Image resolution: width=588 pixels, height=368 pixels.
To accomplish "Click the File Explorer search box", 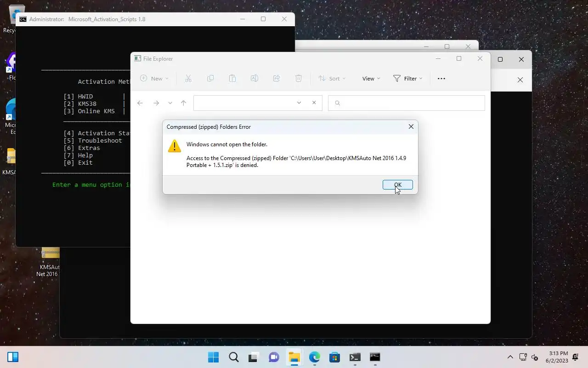I will [407, 103].
